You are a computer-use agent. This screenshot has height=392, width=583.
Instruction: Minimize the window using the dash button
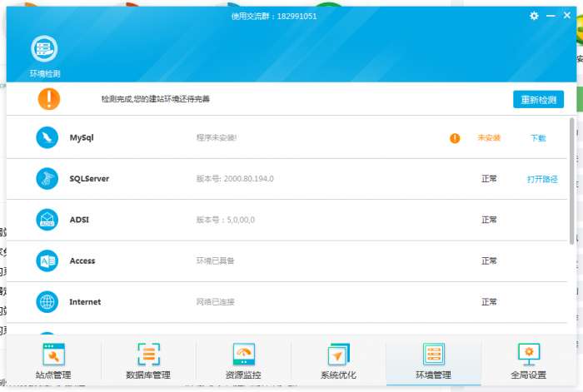point(551,16)
